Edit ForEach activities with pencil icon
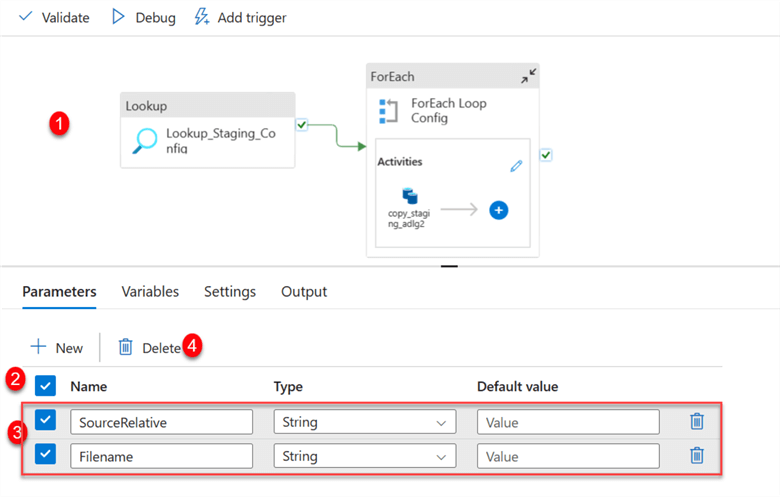 (516, 166)
